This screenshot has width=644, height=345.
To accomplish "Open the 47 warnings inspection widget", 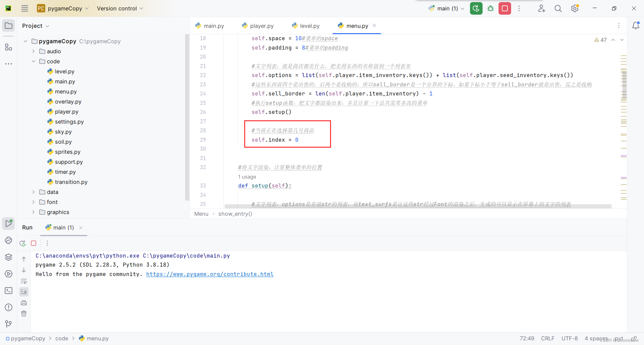I will coord(600,40).
